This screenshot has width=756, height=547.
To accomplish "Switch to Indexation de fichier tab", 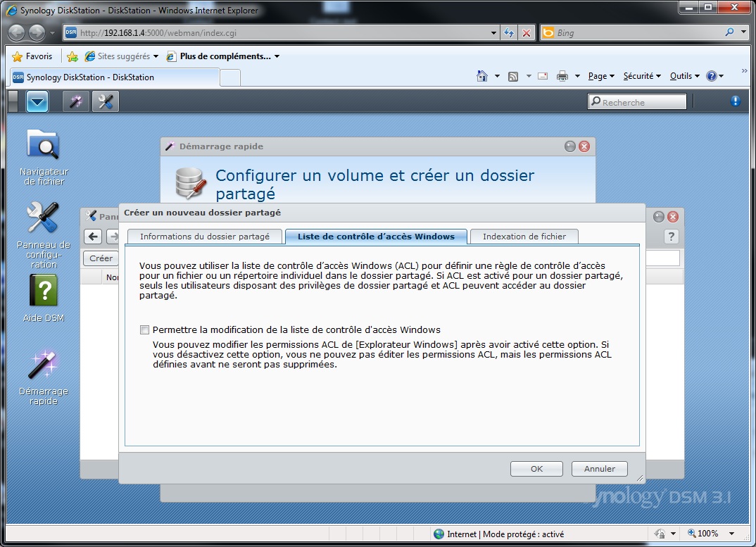I will coord(524,237).
